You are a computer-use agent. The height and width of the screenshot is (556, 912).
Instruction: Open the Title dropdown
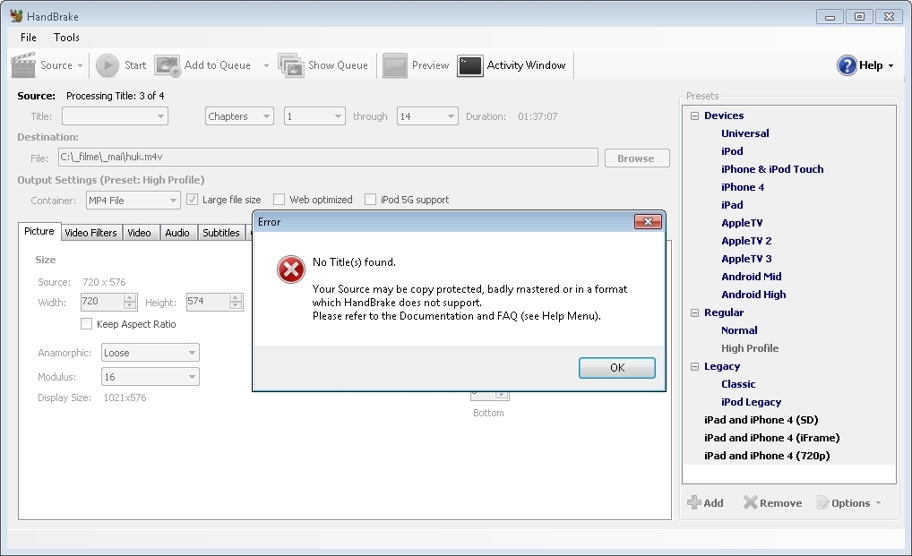pyautogui.click(x=115, y=116)
